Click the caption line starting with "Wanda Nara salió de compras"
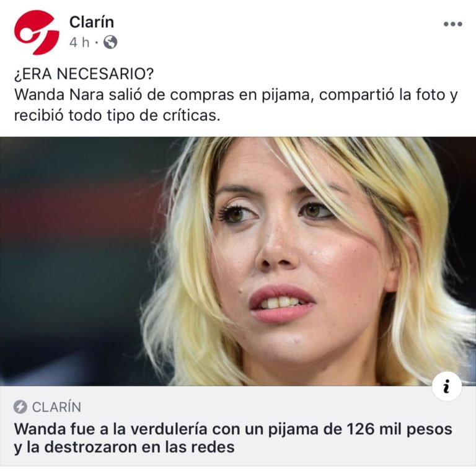 click(236, 95)
